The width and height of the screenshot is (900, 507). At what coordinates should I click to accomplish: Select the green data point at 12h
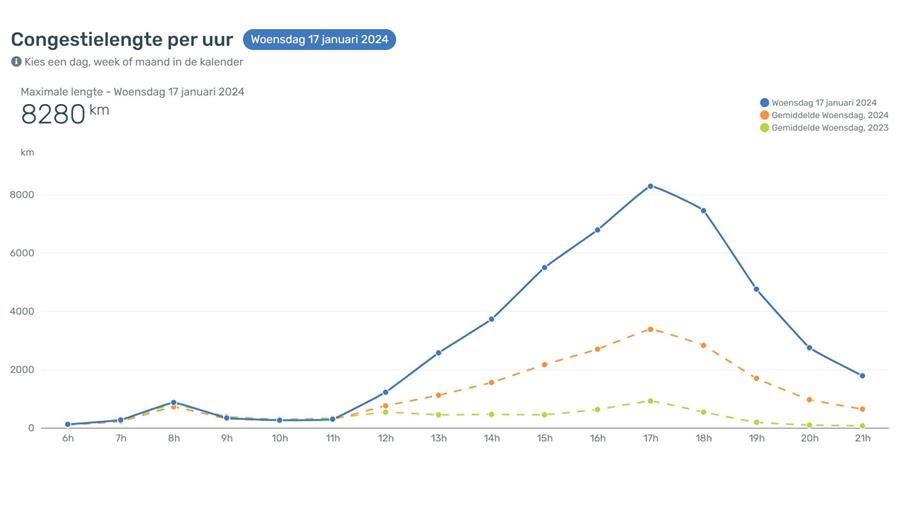click(385, 412)
